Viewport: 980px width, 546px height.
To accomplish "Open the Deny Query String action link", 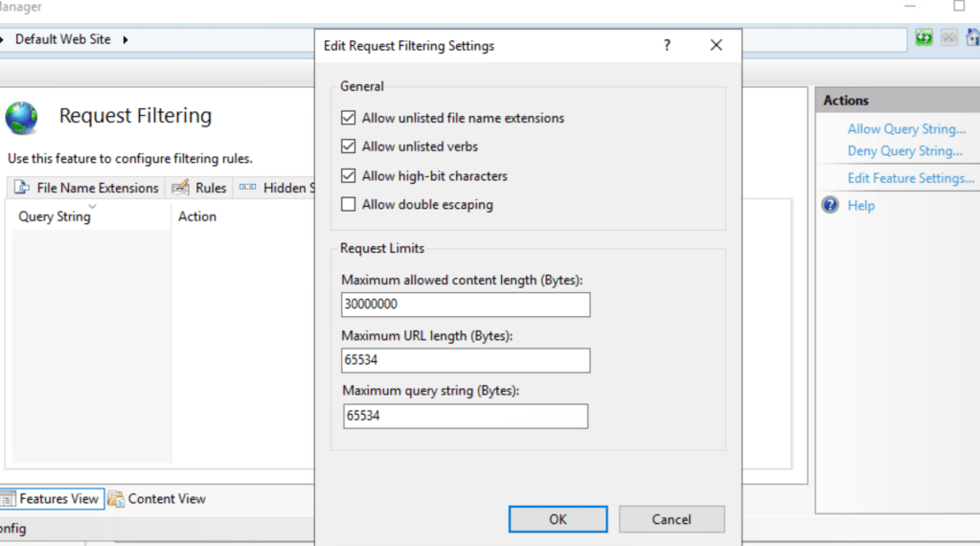I will click(904, 151).
